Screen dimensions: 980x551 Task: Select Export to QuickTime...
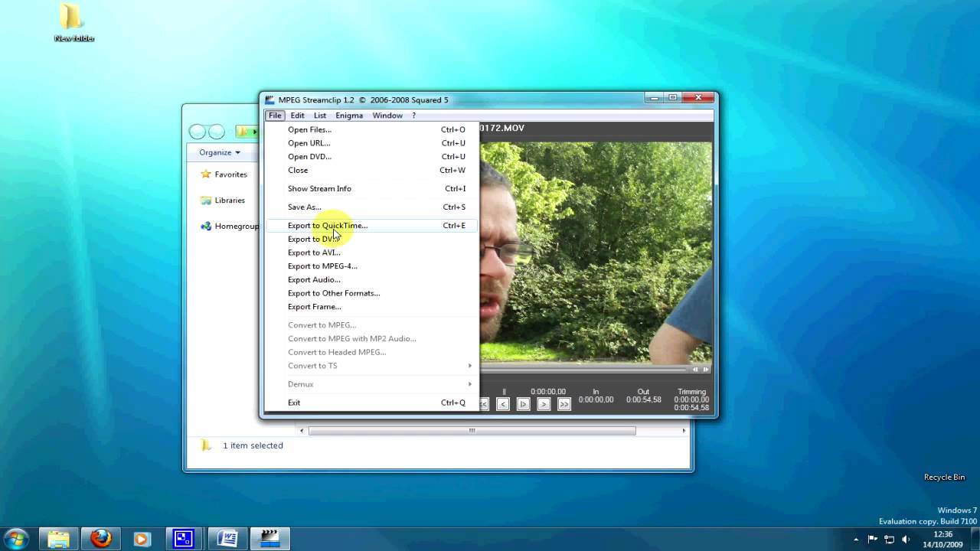tap(371, 225)
